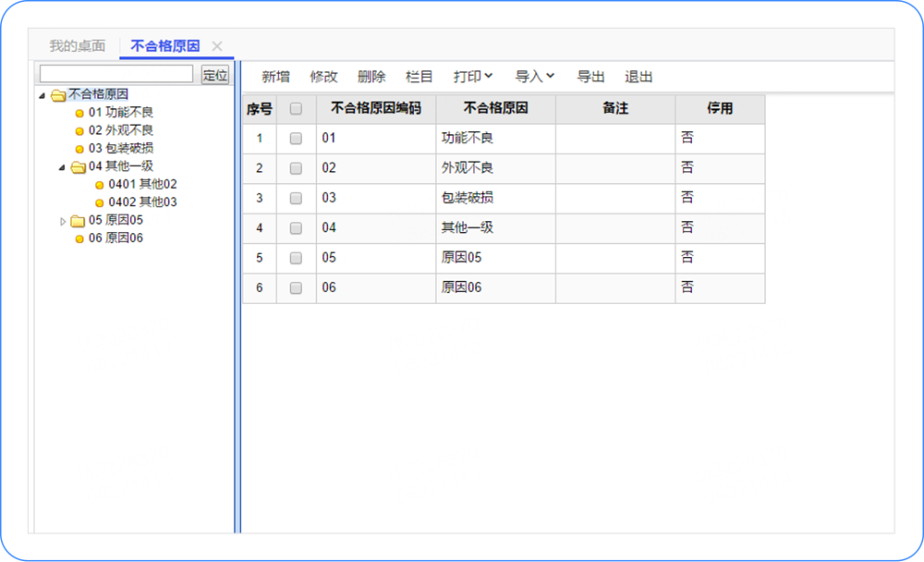This screenshot has width=924, height=562.
Task: Click the 定位 locate button
Action: tap(215, 75)
